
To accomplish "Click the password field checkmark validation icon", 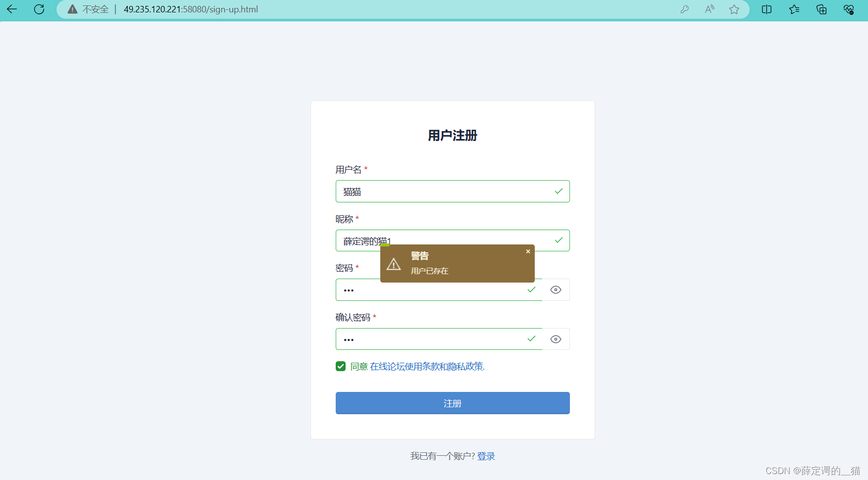I will tap(531, 289).
